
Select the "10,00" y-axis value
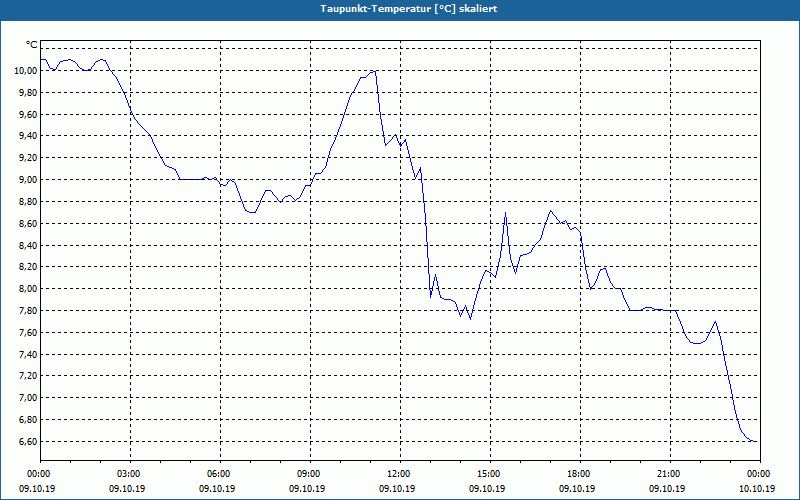coord(26,70)
